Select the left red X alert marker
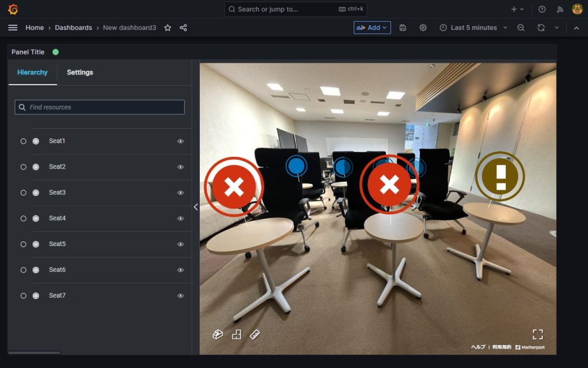The image size is (588, 368). (x=234, y=187)
